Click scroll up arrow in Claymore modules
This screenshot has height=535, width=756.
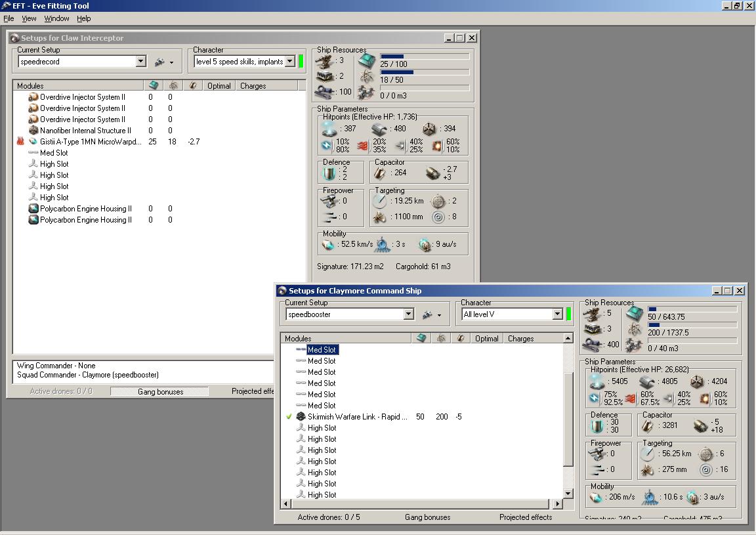[568, 338]
